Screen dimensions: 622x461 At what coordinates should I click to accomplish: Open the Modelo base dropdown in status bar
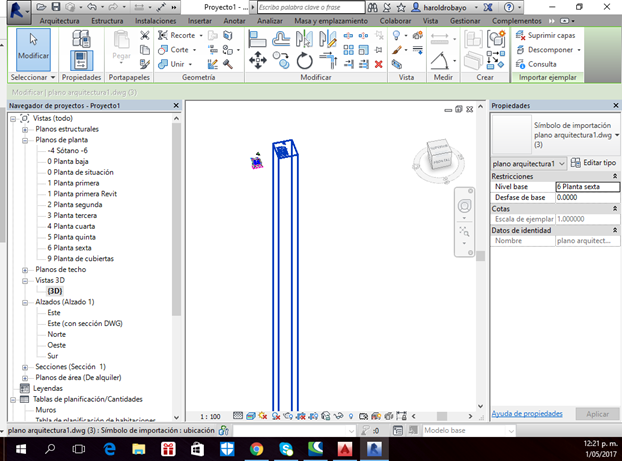511,430
